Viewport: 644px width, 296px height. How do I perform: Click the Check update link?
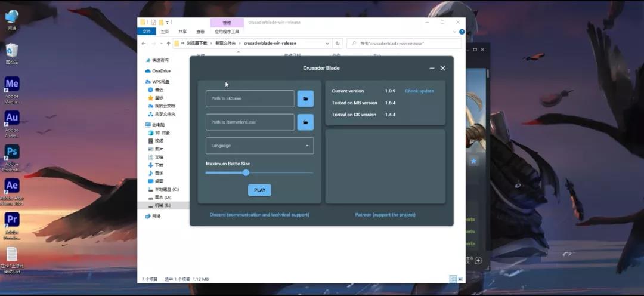coord(419,91)
